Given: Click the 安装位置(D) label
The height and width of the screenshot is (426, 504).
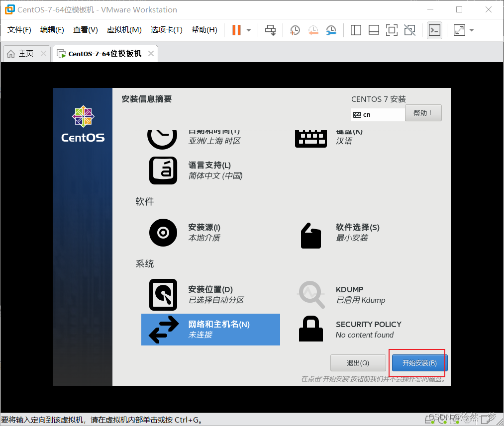Looking at the screenshot, I should click(210, 289).
